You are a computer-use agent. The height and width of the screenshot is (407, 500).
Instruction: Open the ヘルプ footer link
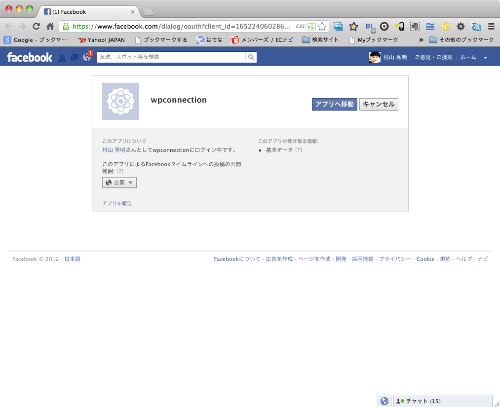(x=464, y=259)
